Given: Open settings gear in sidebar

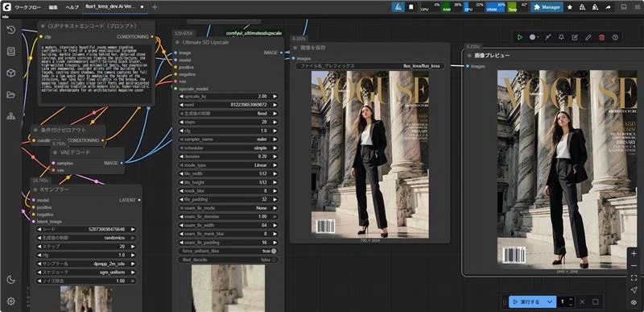Looking at the screenshot, I should pyautogui.click(x=11, y=301).
